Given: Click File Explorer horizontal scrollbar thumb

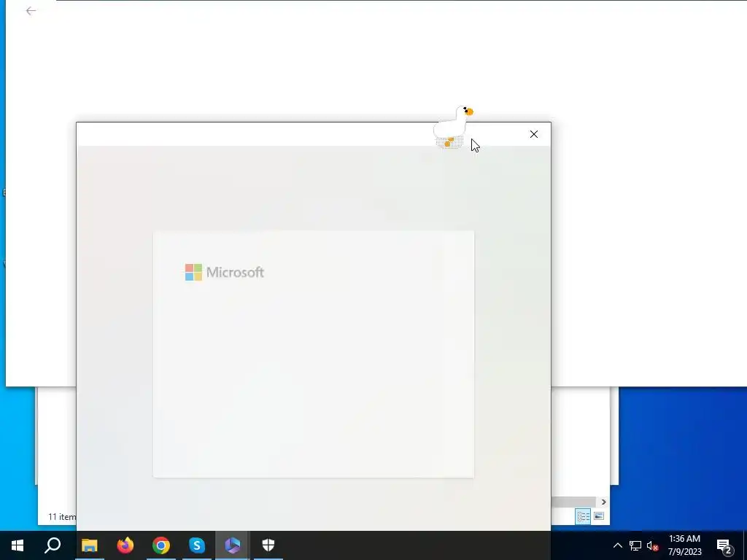Looking at the screenshot, I should pyautogui.click(x=573, y=502).
